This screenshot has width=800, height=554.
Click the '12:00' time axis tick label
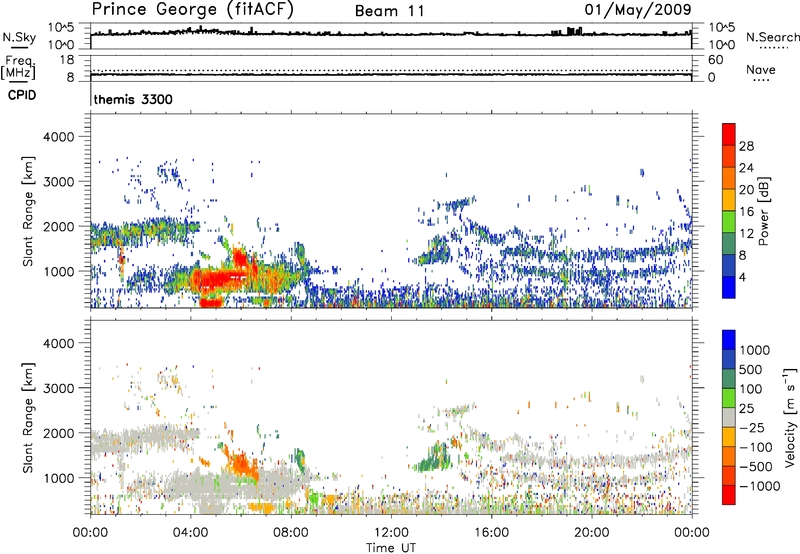pyautogui.click(x=391, y=533)
